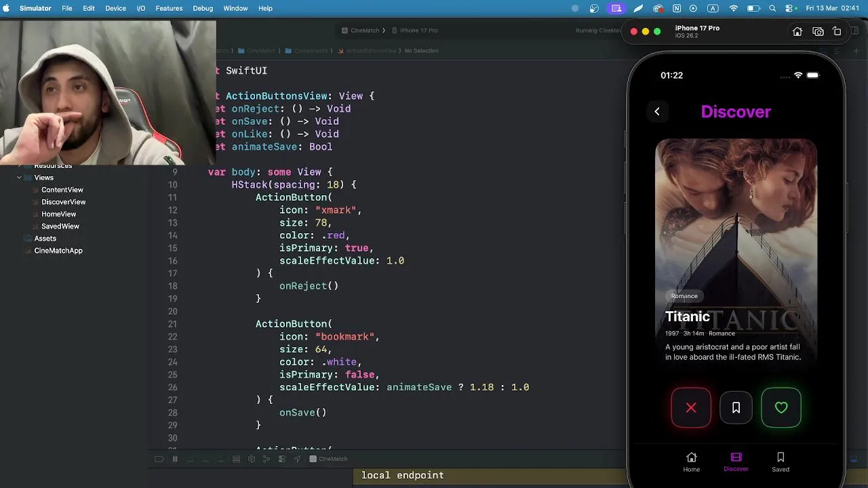The height and width of the screenshot is (488, 868).
Task: Open the Simulator app menu
Action: [x=35, y=8]
